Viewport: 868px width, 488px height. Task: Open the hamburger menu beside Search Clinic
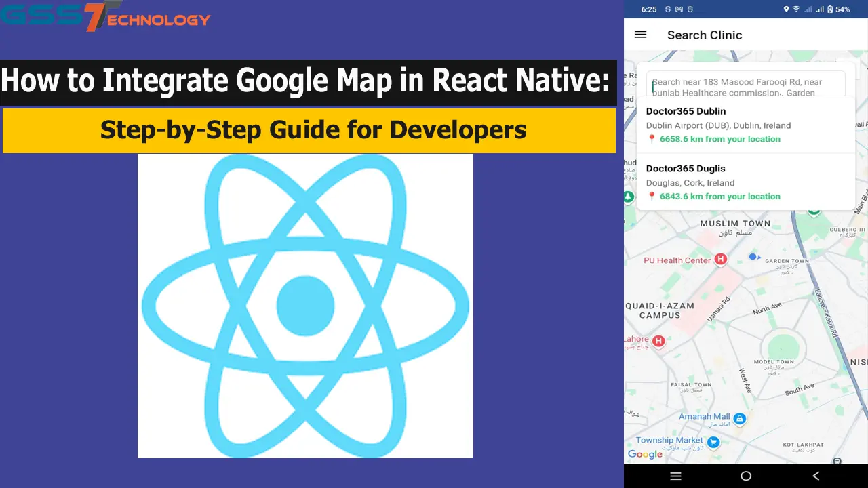[640, 35]
